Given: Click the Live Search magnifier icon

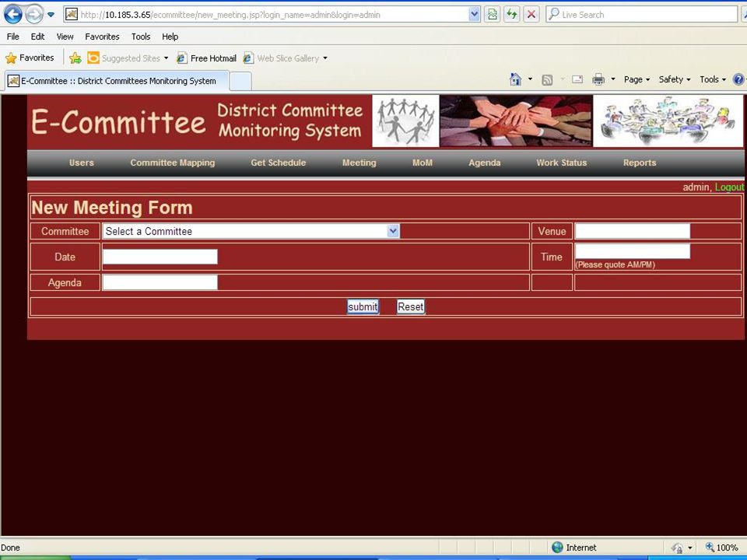Looking at the screenshot, I should pyautogui.click(x=553, y=14).
